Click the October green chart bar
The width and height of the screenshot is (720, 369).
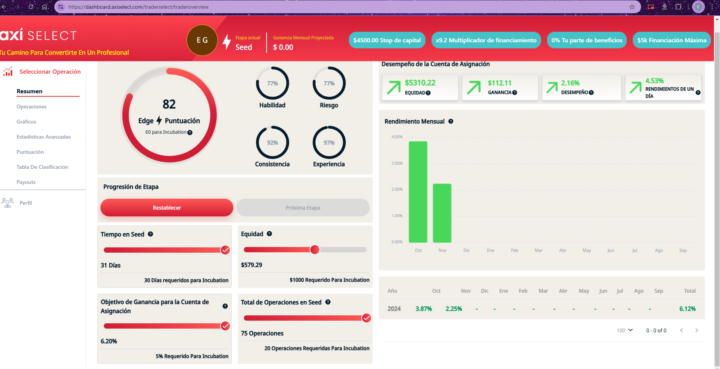418,192
